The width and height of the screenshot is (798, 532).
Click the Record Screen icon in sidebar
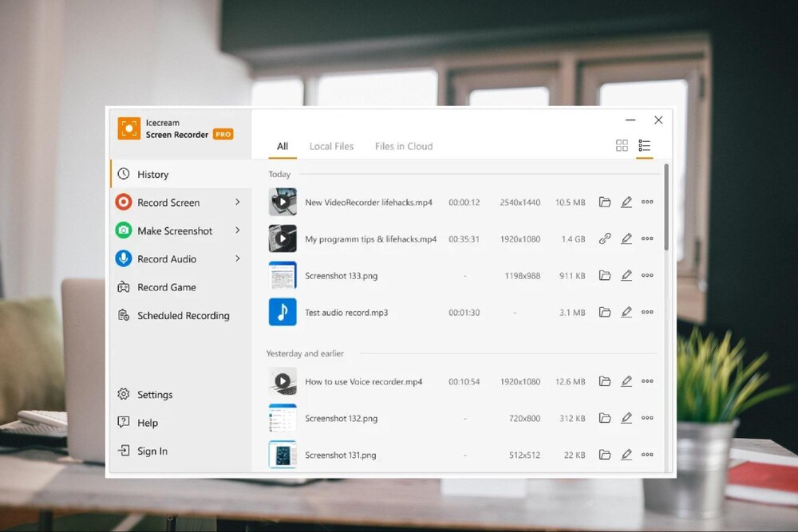[124, 203]
